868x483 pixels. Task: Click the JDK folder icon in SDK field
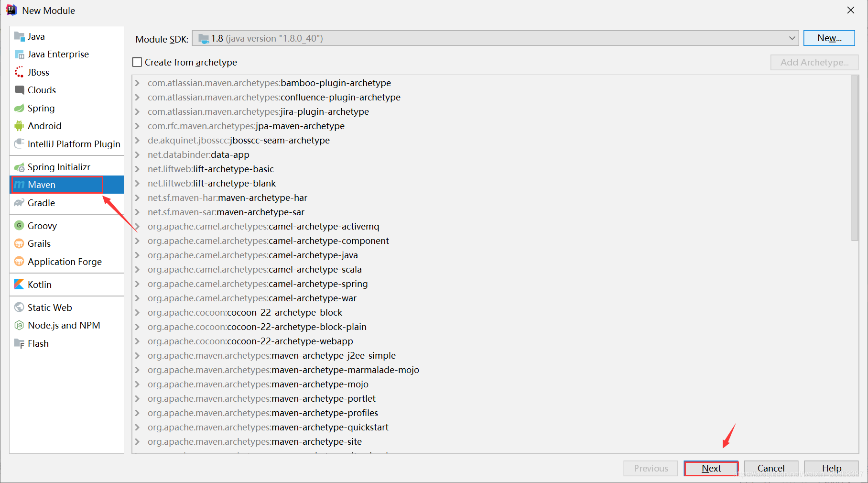[x=204, y=38]
